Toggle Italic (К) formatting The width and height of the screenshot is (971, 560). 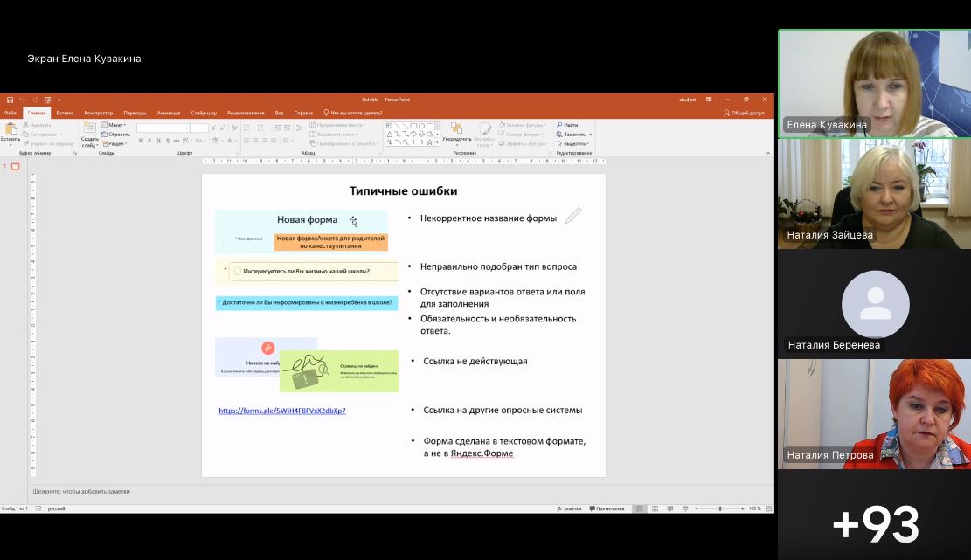(149, 141)
